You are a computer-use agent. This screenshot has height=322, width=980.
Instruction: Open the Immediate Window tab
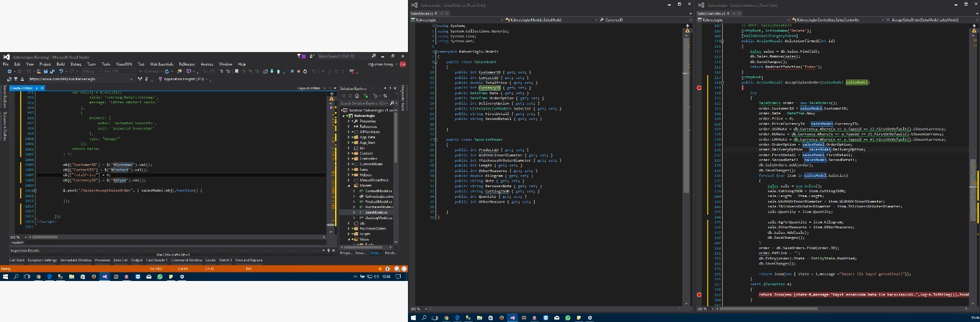click(75, 260)
